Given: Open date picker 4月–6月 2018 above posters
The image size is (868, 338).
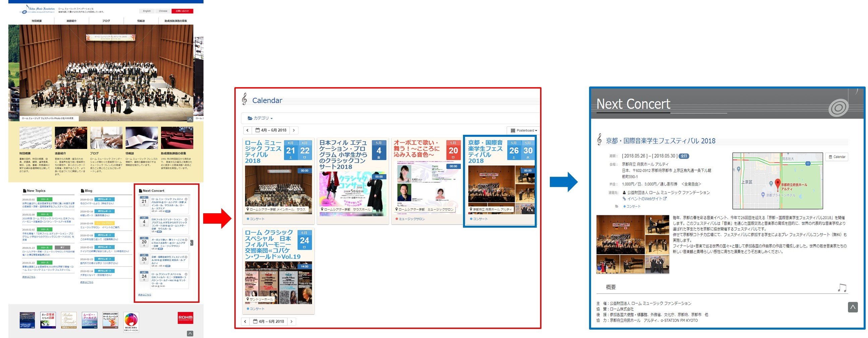Looking at the screenshot, I should [271, 130].
